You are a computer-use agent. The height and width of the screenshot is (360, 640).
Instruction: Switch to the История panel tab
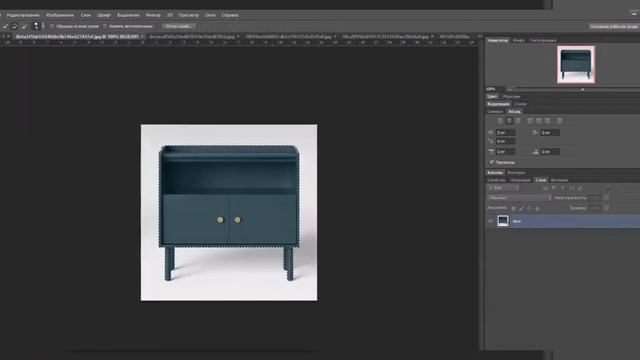point(559,180)
